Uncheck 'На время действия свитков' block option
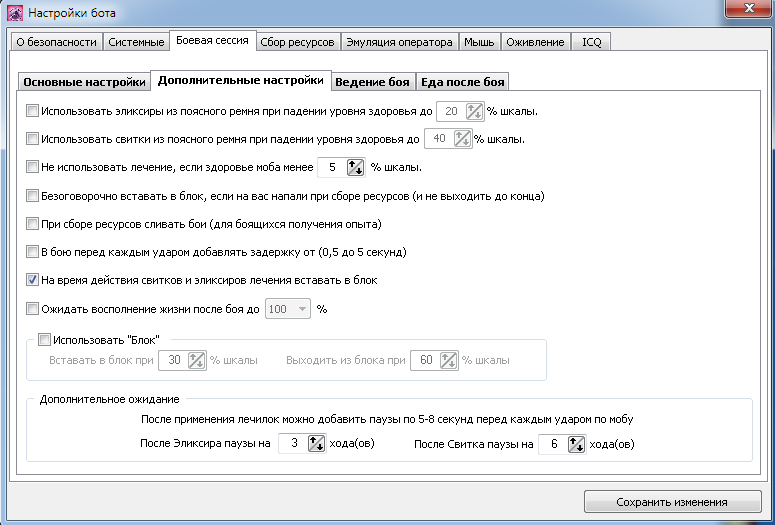Image resolution: width=775 pixels, height=525 pixels. pos(32,280)
